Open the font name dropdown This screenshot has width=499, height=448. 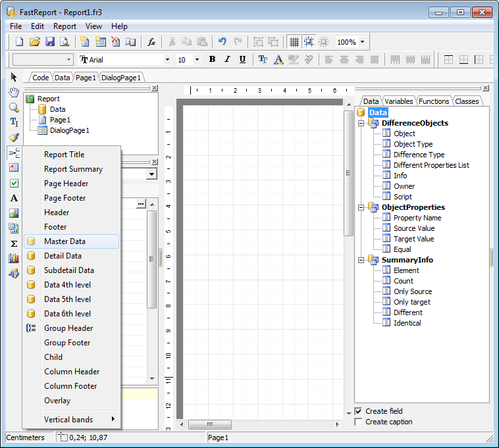167,59
